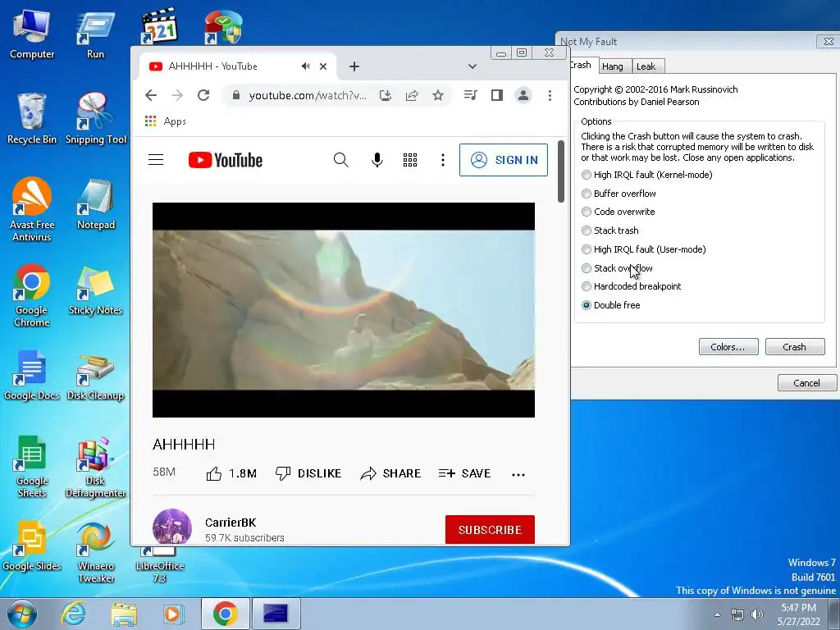Click the Apps bookmarks shortcut

coord(166,121)
